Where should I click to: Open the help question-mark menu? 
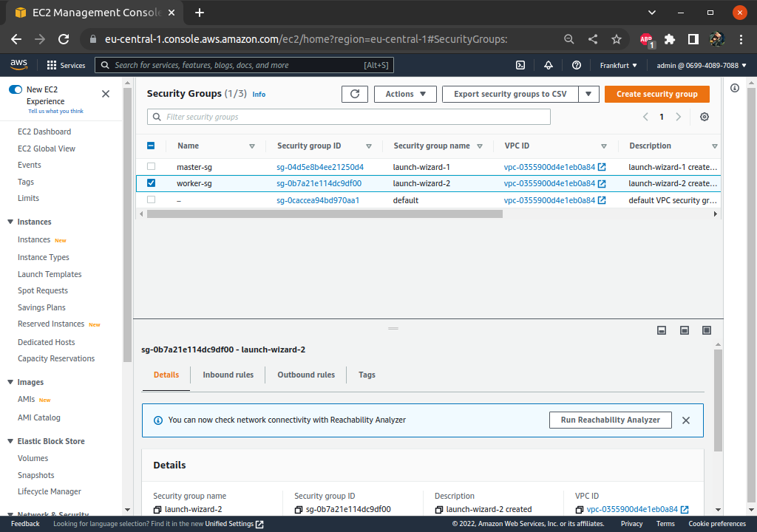(577, 65)
